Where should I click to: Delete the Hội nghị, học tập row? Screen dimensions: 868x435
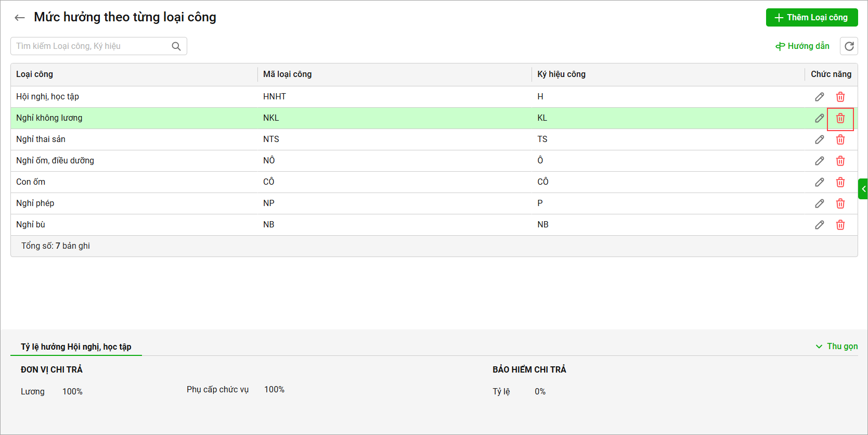click(840, 97)
